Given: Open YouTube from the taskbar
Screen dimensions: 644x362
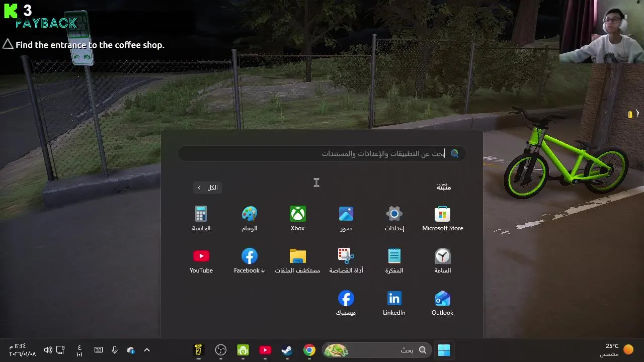Looking at the screenshot, I should coord(265,350).
